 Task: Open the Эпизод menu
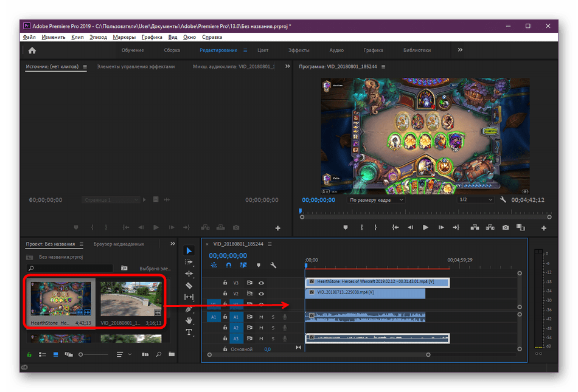[x=98, y=37]
